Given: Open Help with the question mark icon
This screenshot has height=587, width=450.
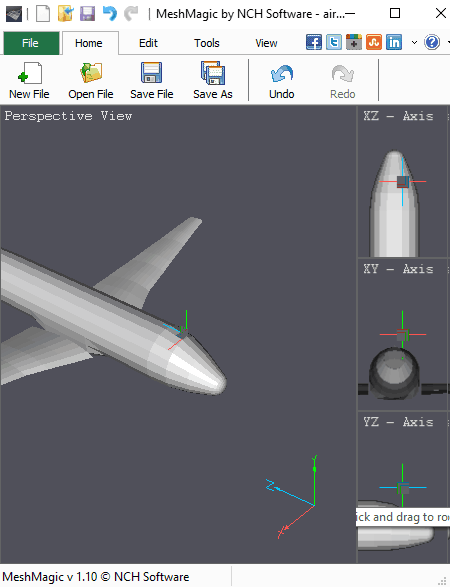Looking at the screenshot, I should coord(432,42).
